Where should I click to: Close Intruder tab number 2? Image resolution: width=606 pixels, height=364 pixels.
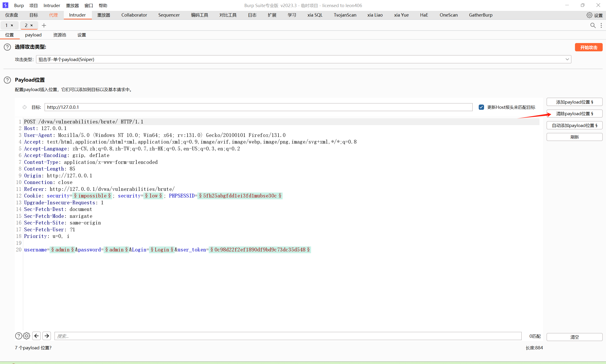tap(31, 26)
